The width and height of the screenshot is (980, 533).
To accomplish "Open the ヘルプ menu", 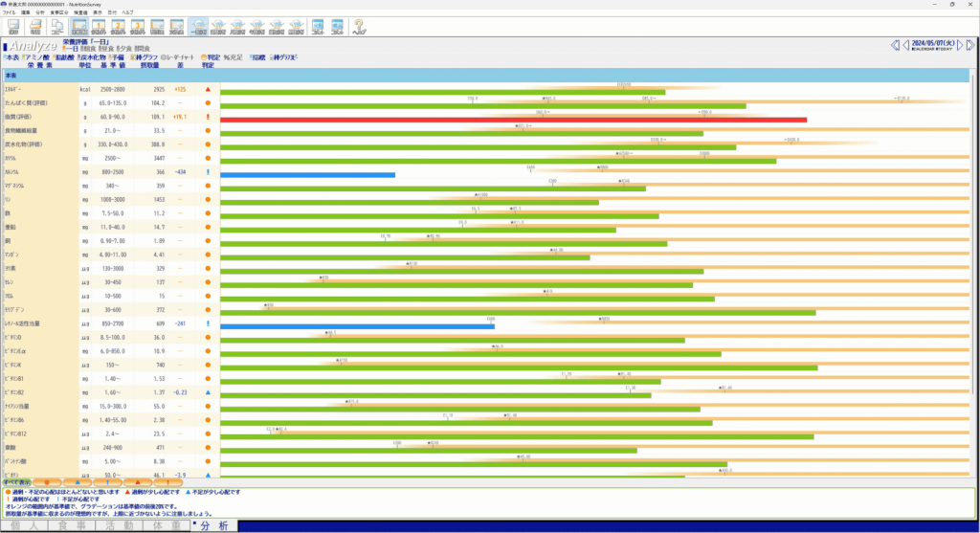I will (x=127, y=12).
